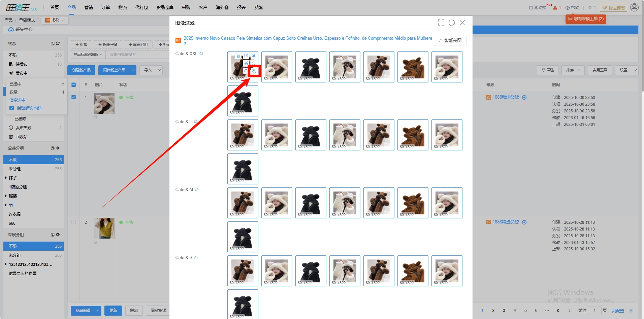This screenshot has width=644, height=319.
Task: Open the 物流 menu in top navigation
Action: pos(123,7)
